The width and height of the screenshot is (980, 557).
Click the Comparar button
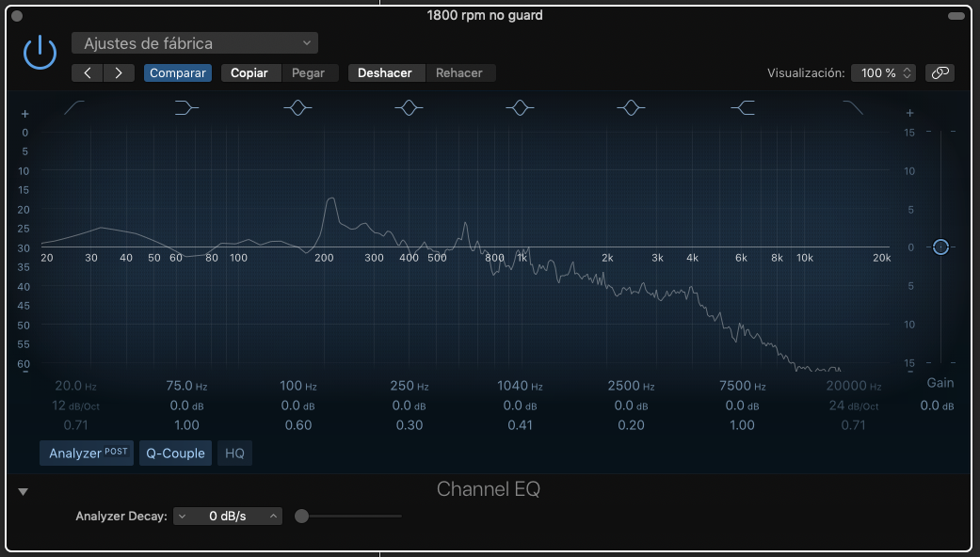point(178,73)
